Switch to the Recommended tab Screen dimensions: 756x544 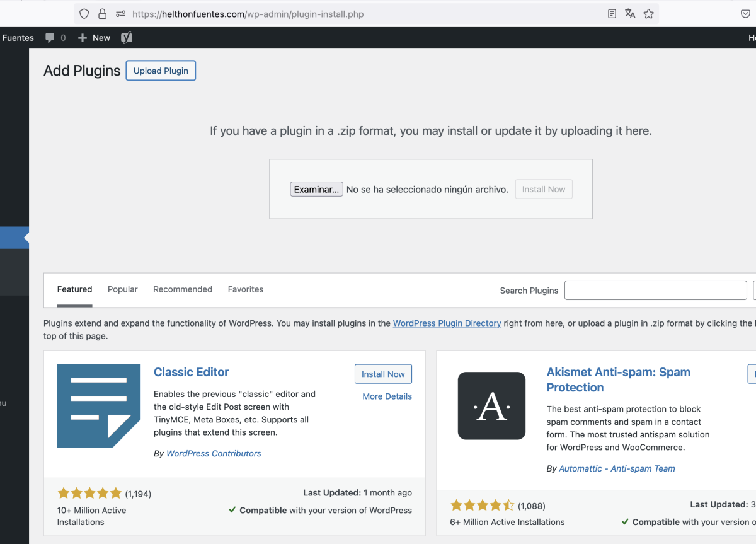(x=183, y=289)
